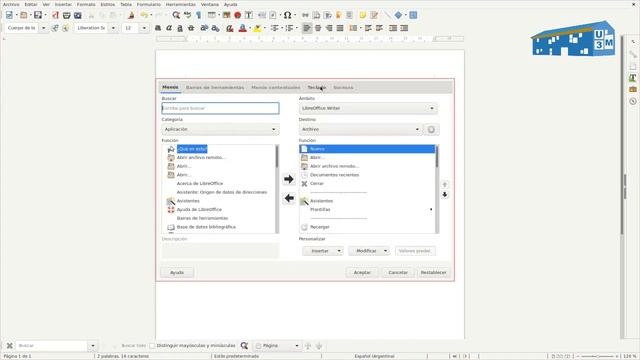Toggle Justified paragraph alignment
Viewport: 640px width, 360px height.
click(340, 28)
